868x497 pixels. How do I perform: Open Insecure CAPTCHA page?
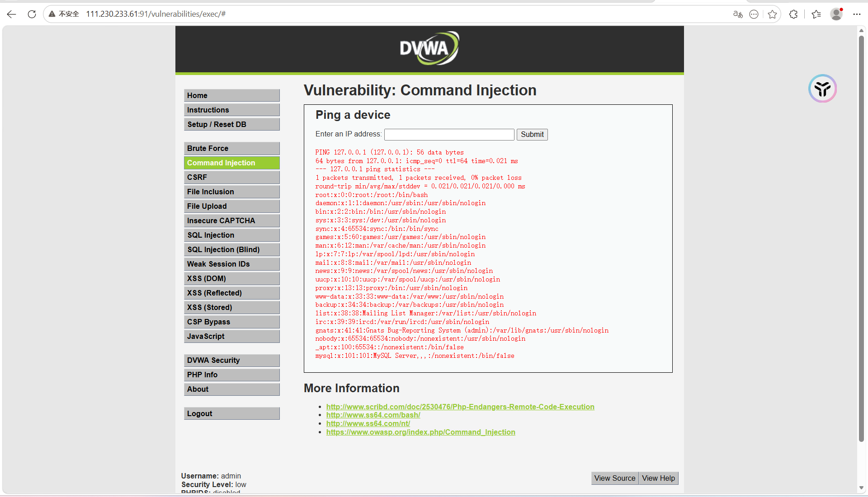click(x=232, y=220)
